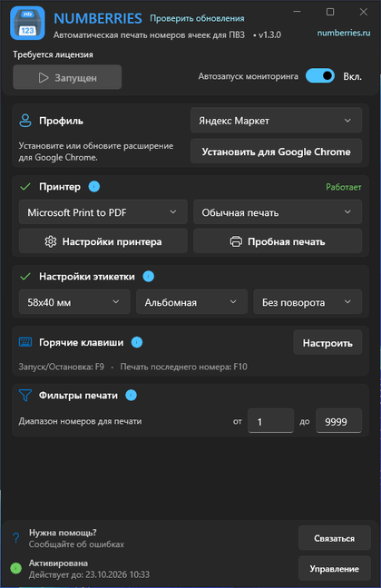The height and width of the screenshot is (588, 381).
Task: Open info tooltip next to Горячие клавиши
Action: coord(137,342)
